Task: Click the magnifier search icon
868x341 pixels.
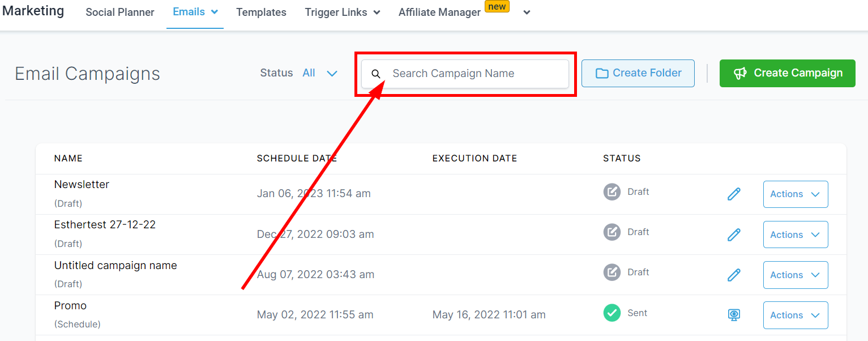Action: pos(376,74)
